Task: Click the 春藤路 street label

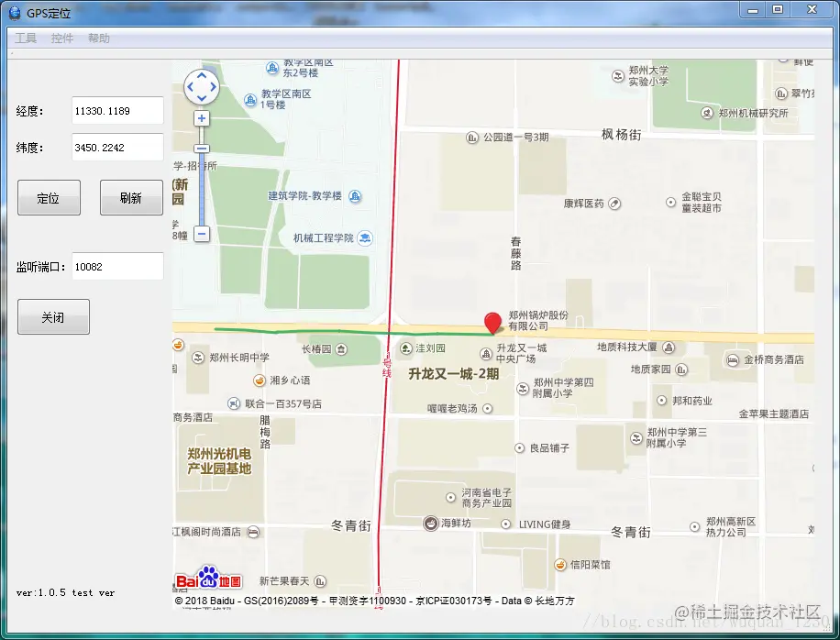Action: tap(516, 253)
